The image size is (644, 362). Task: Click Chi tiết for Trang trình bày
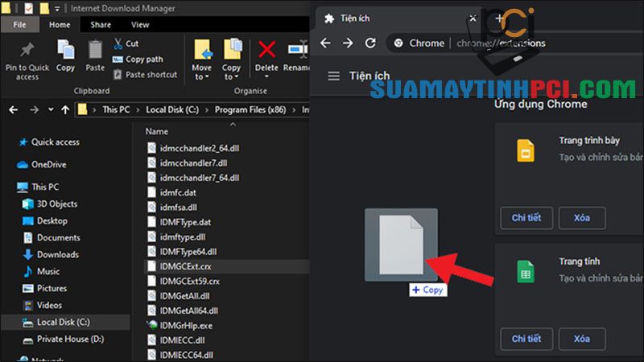(x=526, y=217)
